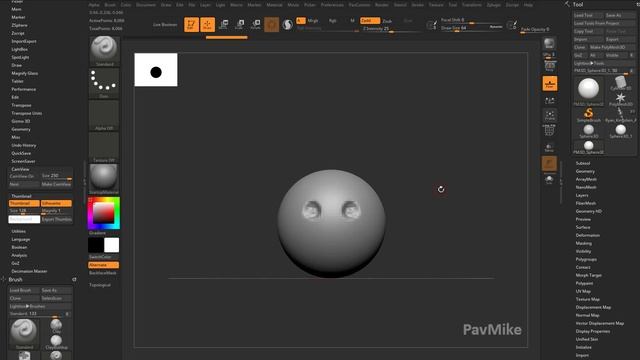
Task: Open the StartupMaterial selector
Action: 104,179
